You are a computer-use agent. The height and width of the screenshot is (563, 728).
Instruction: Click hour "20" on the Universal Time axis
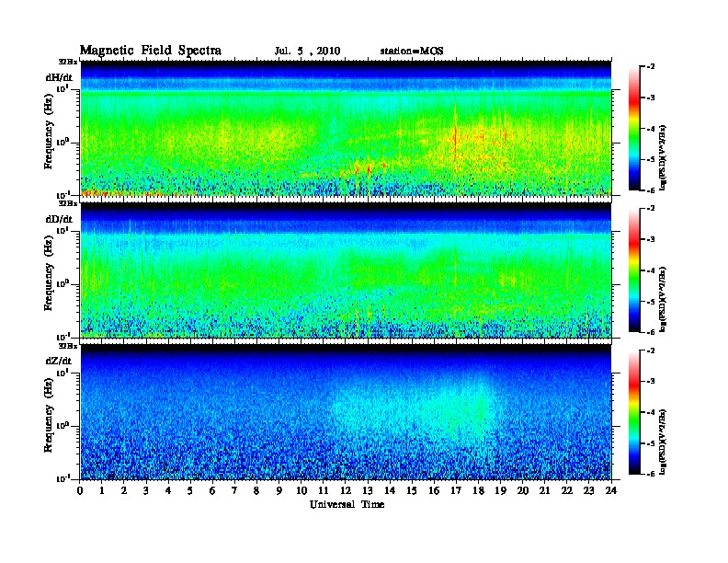pos(522,490)
